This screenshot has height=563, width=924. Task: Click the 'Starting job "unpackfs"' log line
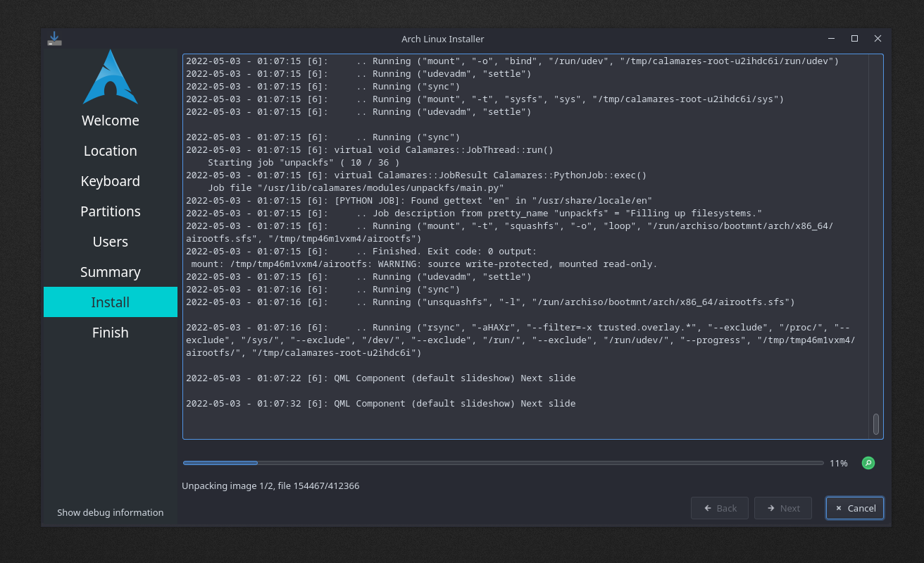click(x=304, y=162)
